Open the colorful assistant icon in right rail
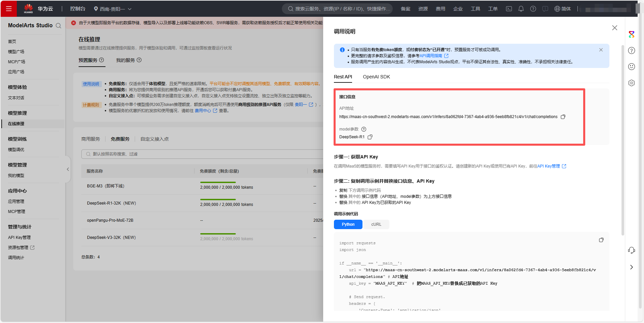644x323 pixels. [632, 34]
